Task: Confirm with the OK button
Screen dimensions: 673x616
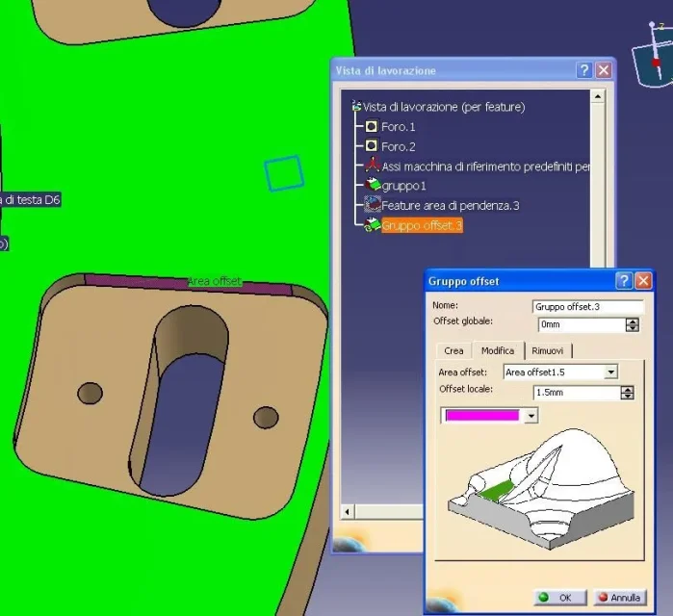Action: pos(557,598)
